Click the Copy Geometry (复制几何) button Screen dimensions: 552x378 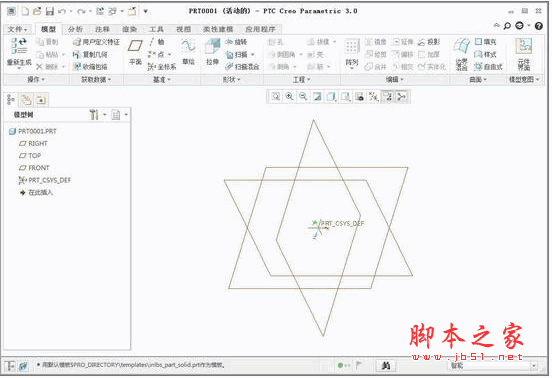coord(90,54)
